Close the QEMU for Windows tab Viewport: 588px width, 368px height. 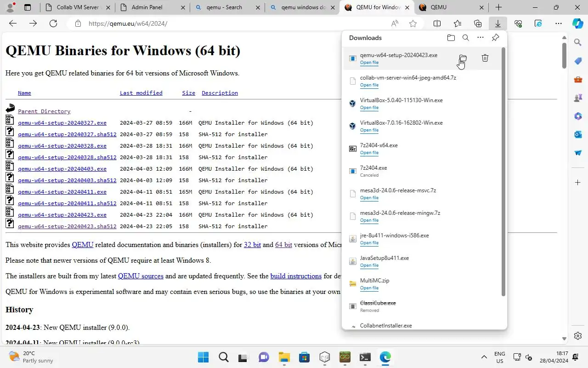[x=407, y=7]
